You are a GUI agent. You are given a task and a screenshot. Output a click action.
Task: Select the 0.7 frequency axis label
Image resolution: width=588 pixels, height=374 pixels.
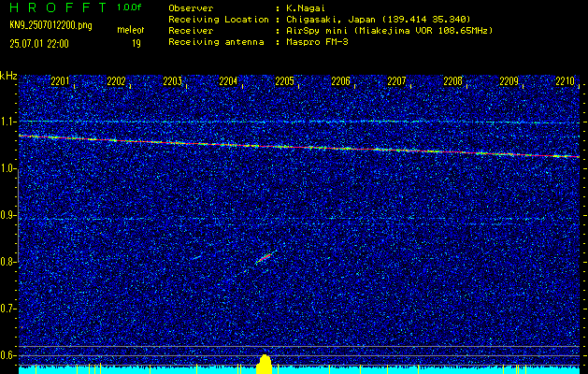(7, 309)
